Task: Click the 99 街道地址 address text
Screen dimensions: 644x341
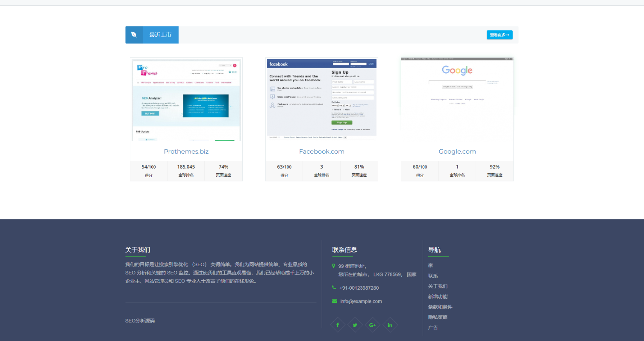Action: coord(353,266)
